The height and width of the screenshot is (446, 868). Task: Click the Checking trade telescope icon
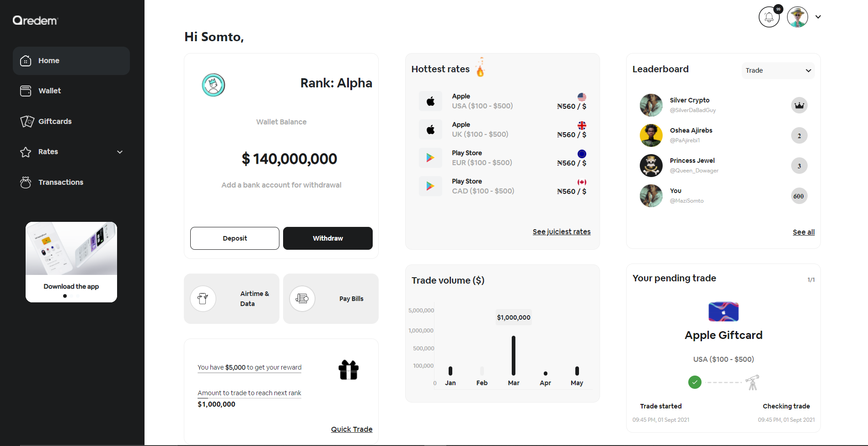click(x=752, y=382)
